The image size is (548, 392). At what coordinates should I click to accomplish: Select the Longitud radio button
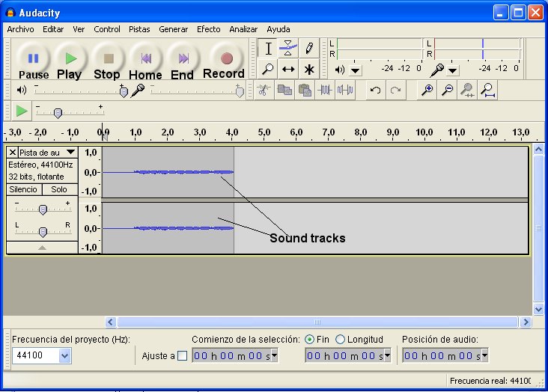340,339
